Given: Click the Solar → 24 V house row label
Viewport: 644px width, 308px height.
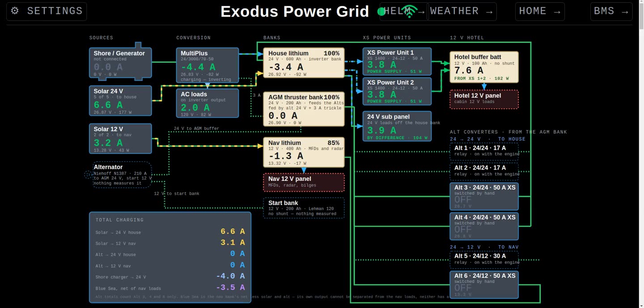Looking at the screenshot, I should 118,233.
